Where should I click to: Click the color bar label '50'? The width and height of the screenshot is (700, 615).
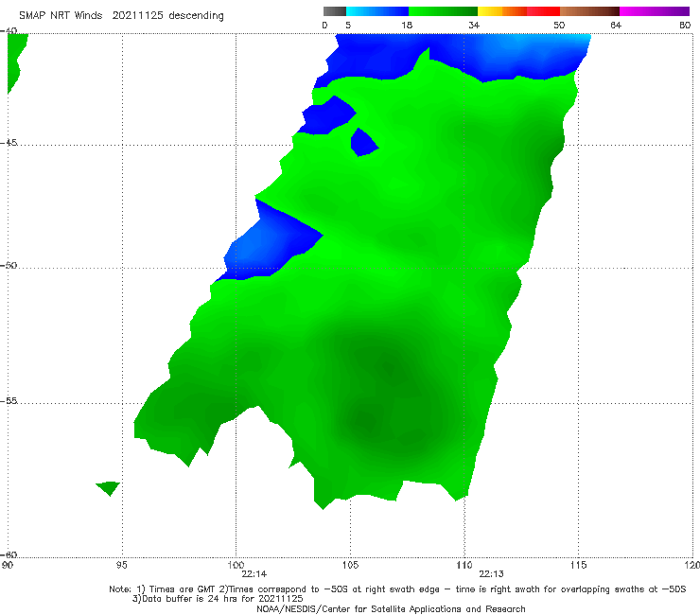[x=559, y=26]
